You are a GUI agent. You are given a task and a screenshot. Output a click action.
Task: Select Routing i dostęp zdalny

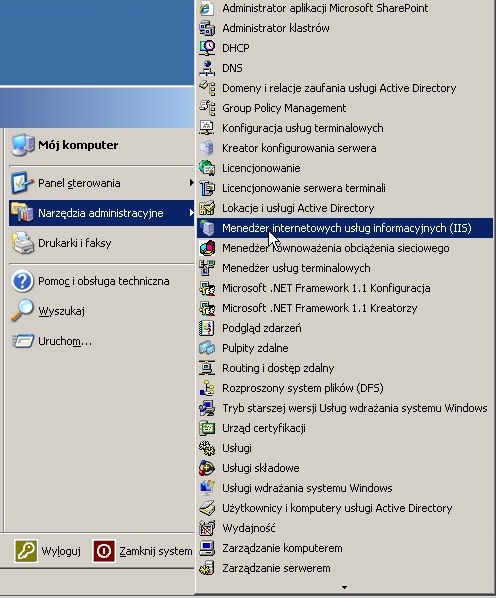(x=345, y=368)
